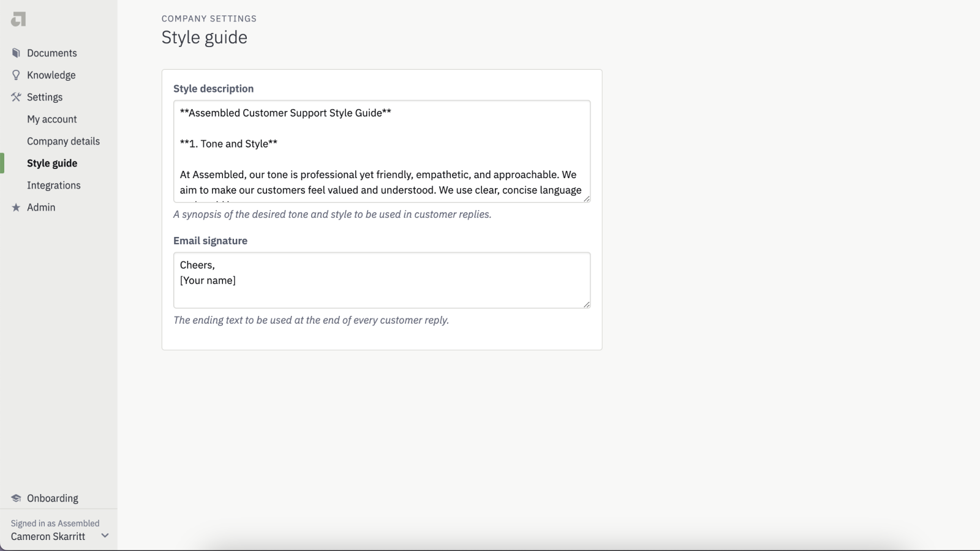This screenshot has height=551, width=980.
Task: Select the Knowledge lightbulb icon
Action: (15, 75)
